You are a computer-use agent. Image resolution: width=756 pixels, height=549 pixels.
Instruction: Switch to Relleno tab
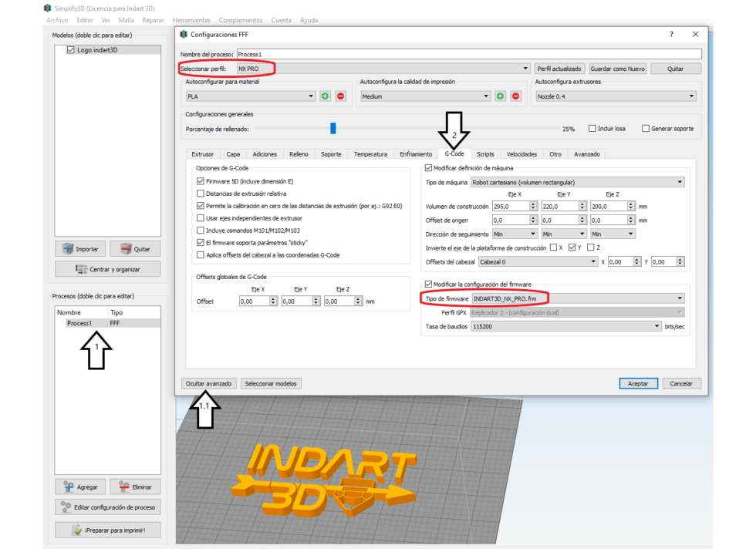299,154
